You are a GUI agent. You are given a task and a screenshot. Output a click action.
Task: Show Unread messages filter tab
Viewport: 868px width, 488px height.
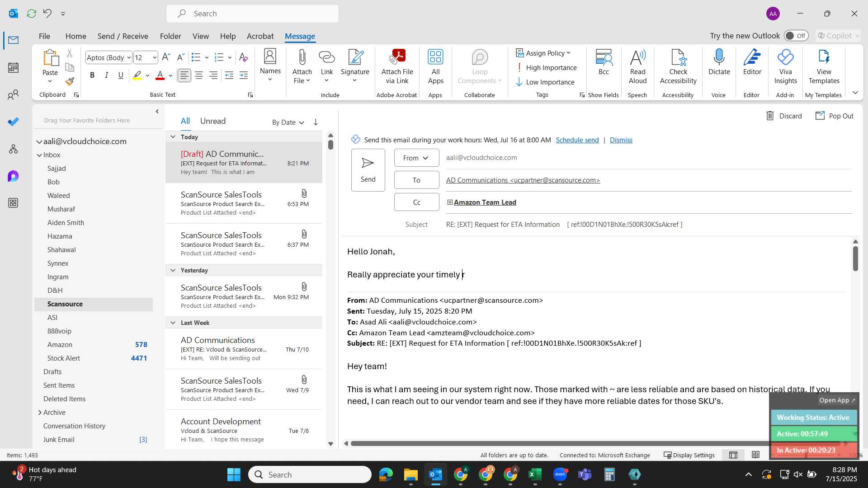coord(213,121)
